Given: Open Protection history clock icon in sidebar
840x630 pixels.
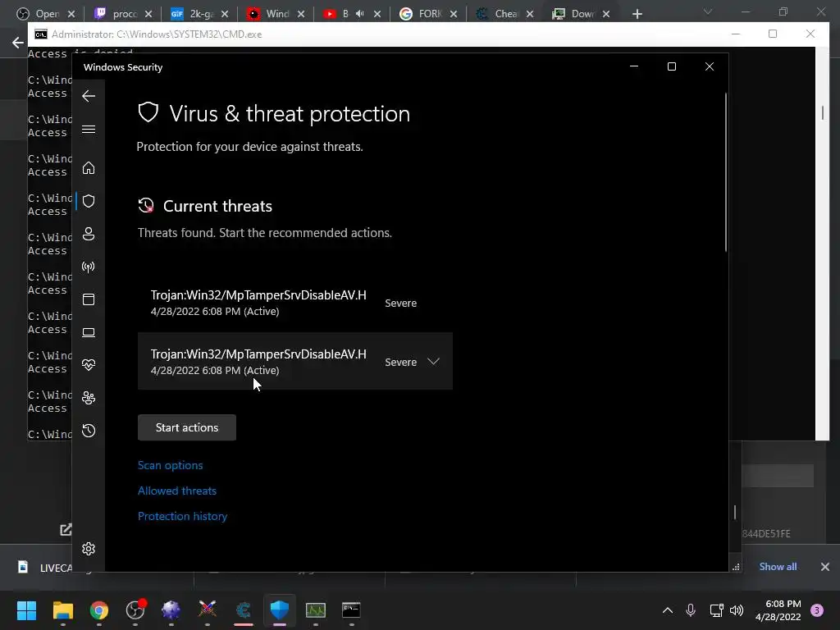Looking at the screenshot, I should [89, 431].
